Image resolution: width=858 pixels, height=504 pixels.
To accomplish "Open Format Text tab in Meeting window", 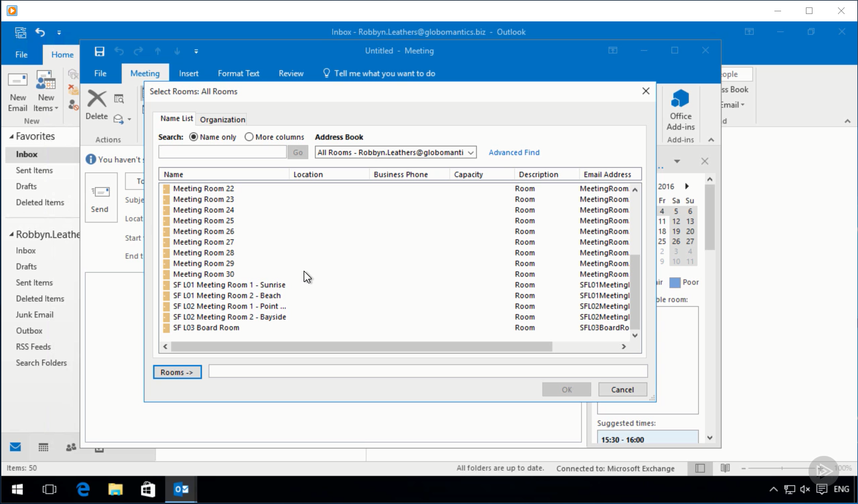I will click(x=238, y=74).
